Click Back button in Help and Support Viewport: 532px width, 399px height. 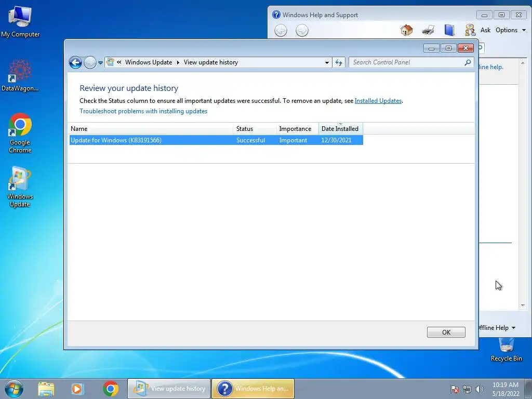pyautogui.click(x=281, y=31)
